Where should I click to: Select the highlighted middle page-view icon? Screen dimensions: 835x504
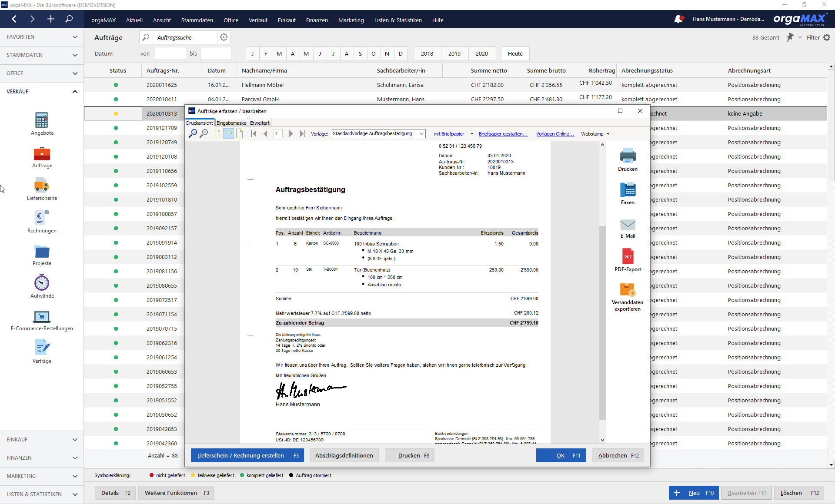pos(228,133)
